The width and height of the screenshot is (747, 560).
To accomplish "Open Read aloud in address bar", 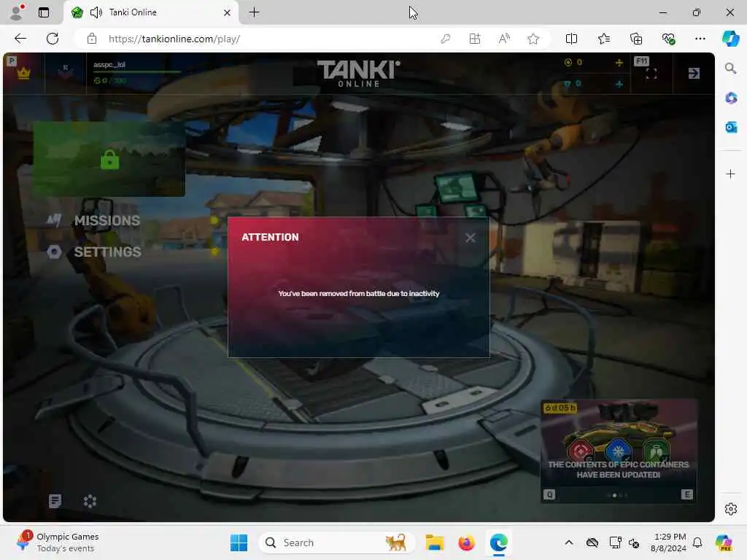I will [x=504, y=39].
